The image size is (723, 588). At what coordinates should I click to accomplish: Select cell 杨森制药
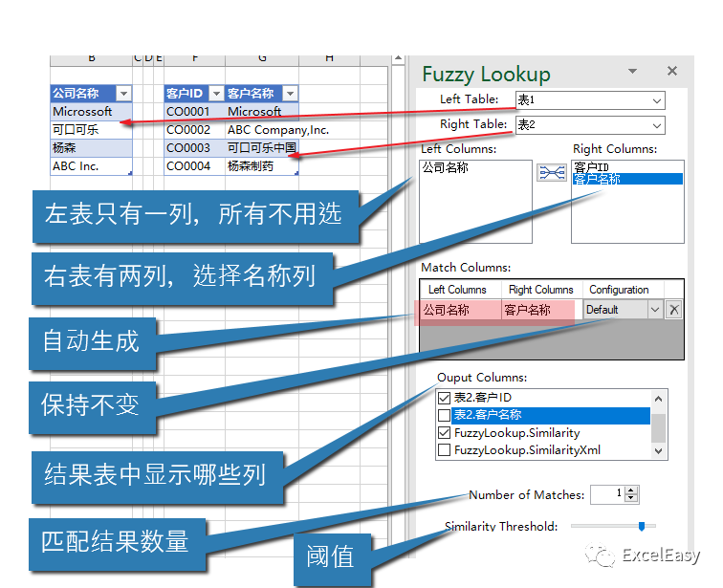(262, 166)
